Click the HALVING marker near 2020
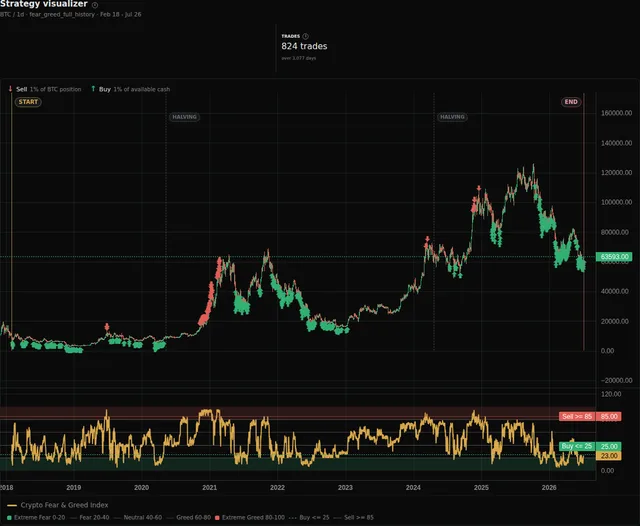 (x=184, y=117)
